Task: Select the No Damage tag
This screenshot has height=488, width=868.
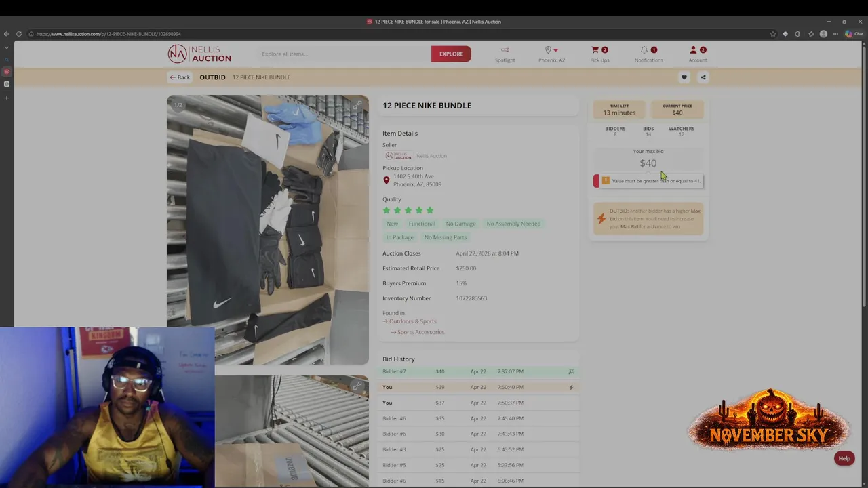Action: point(460,224)
